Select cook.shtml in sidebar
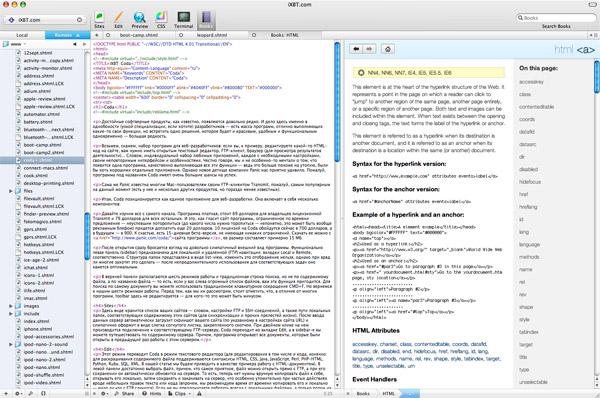 (36, 175)
